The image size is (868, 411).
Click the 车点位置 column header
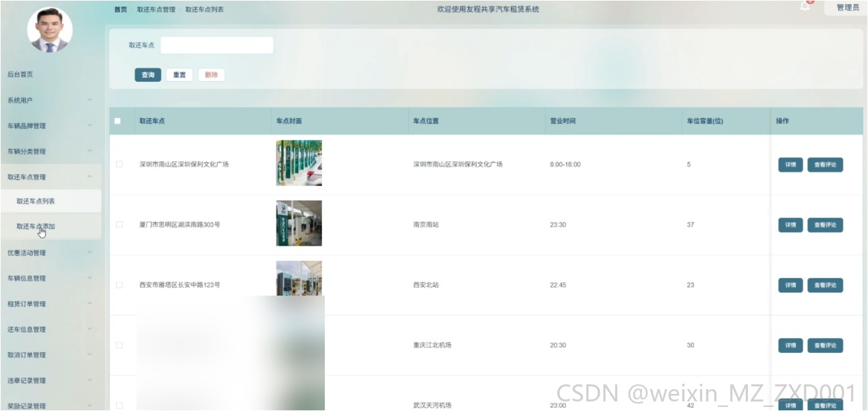pyautogui.click(x=426, y=121)
